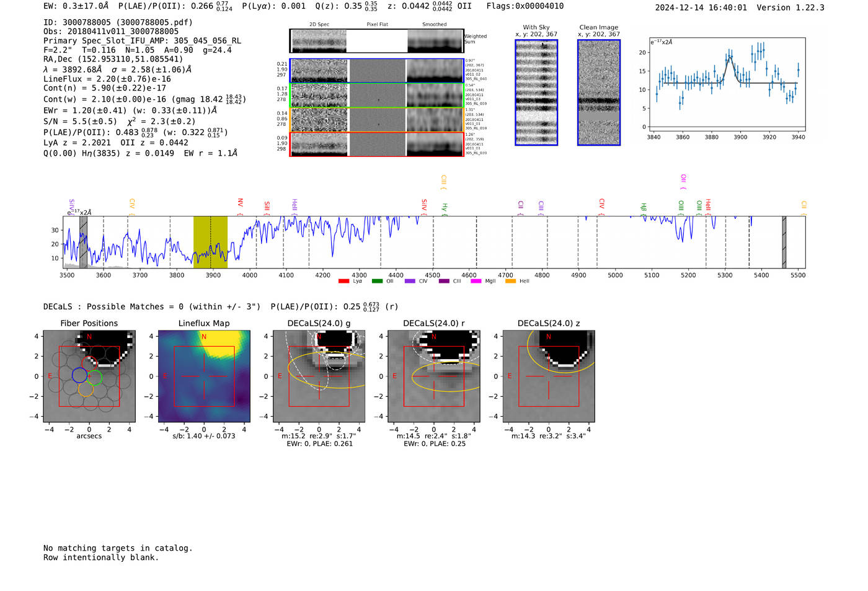Click the Q(z): 0.35 header text

[347, 6]
